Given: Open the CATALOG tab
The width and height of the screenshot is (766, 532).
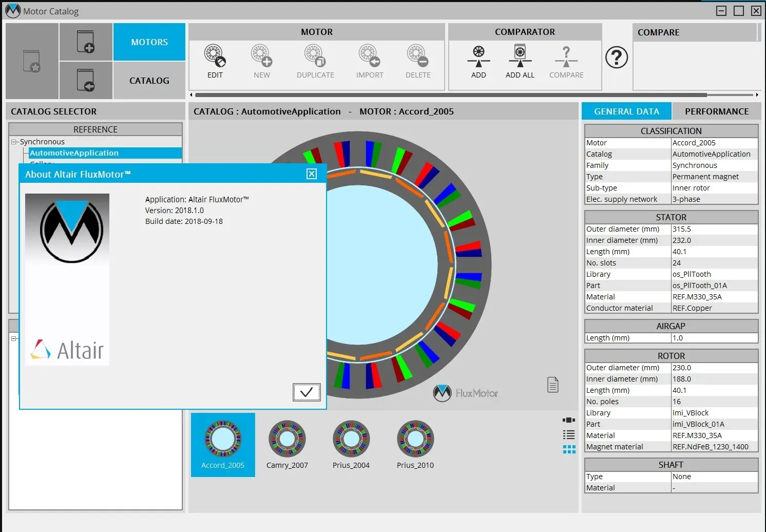Looking at the screenshot, I should point(149,81).
